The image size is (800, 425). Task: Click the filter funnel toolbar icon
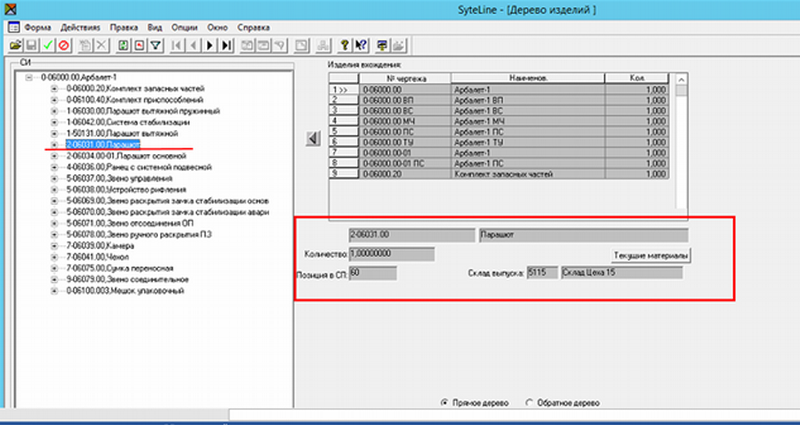(x=155, y=45)
